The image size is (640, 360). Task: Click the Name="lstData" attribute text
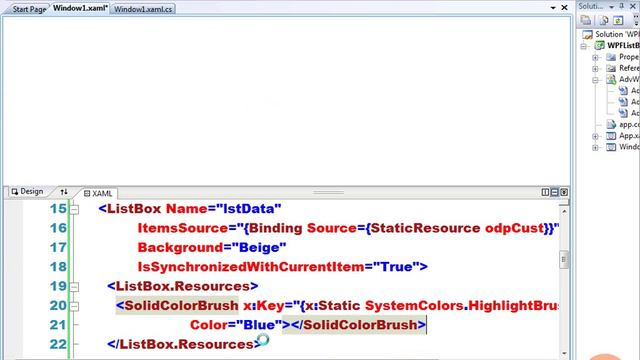(x=223, y=209)
